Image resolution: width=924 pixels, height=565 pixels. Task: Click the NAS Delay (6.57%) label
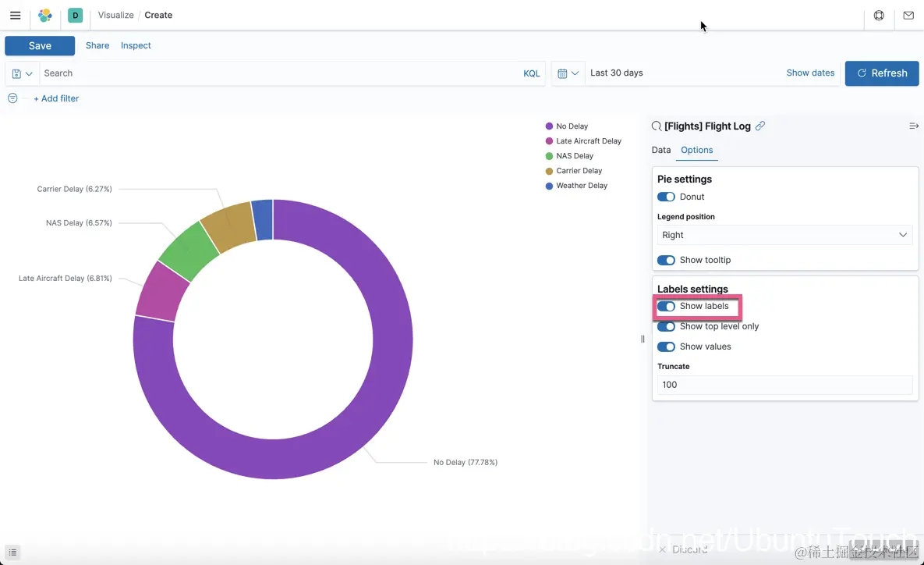(x=79, y=223)
